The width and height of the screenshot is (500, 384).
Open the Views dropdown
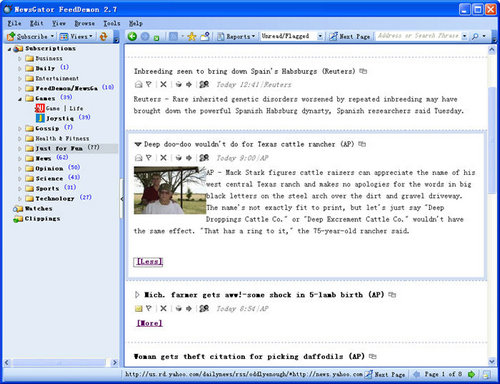pyautogui.click(x=76, y=36)
